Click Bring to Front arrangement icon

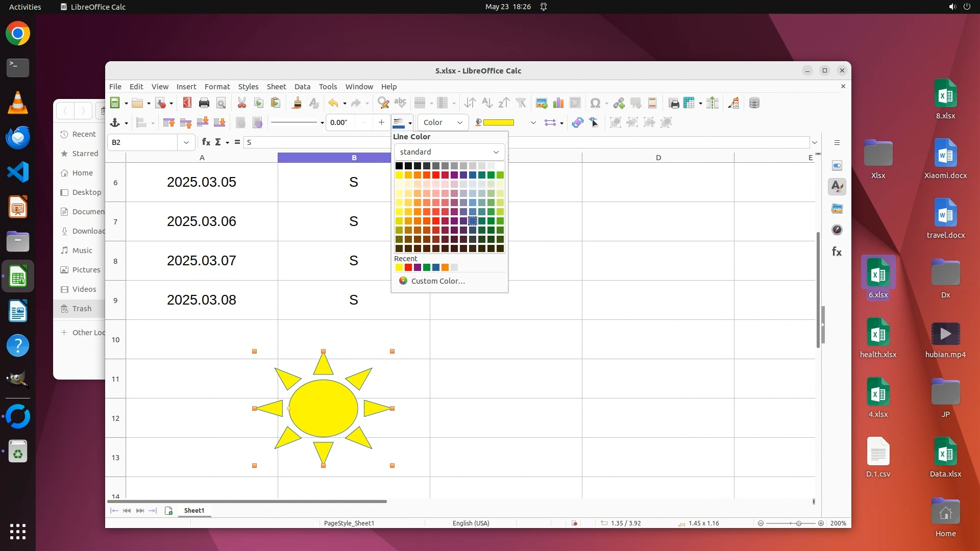(169, 122)
